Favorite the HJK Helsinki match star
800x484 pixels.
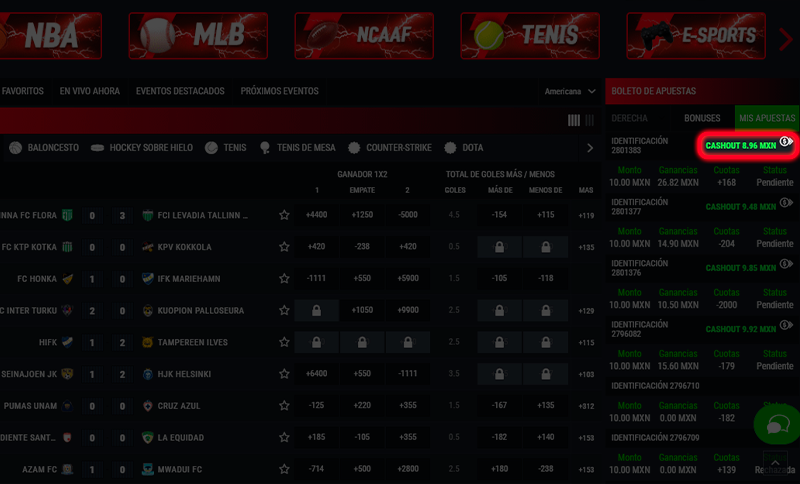point(284,374)
